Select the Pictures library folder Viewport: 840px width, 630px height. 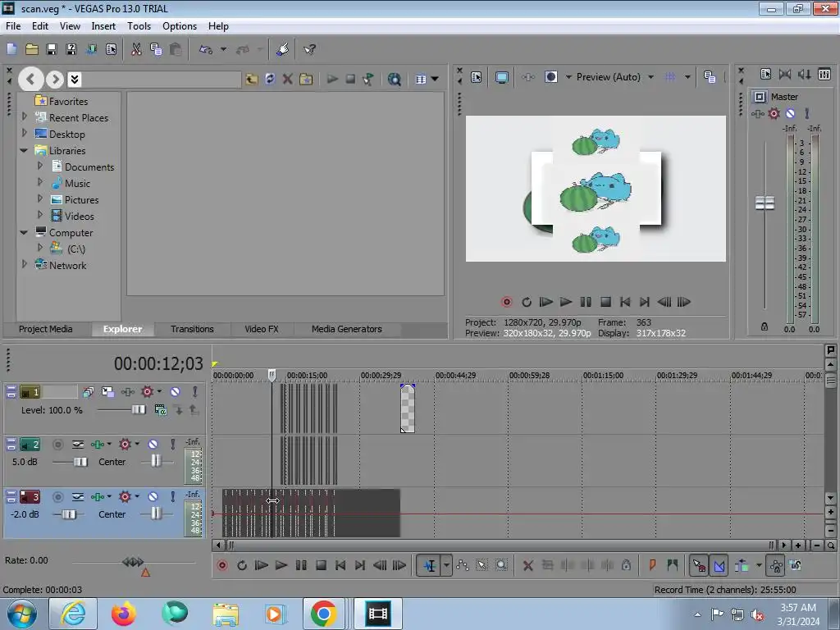[x=81, y=200]
